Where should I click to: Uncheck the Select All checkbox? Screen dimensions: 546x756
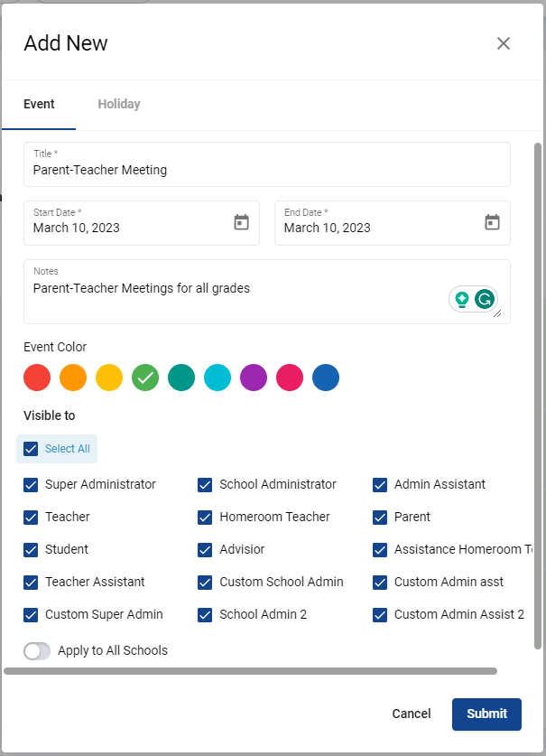[x=30, y=449]
